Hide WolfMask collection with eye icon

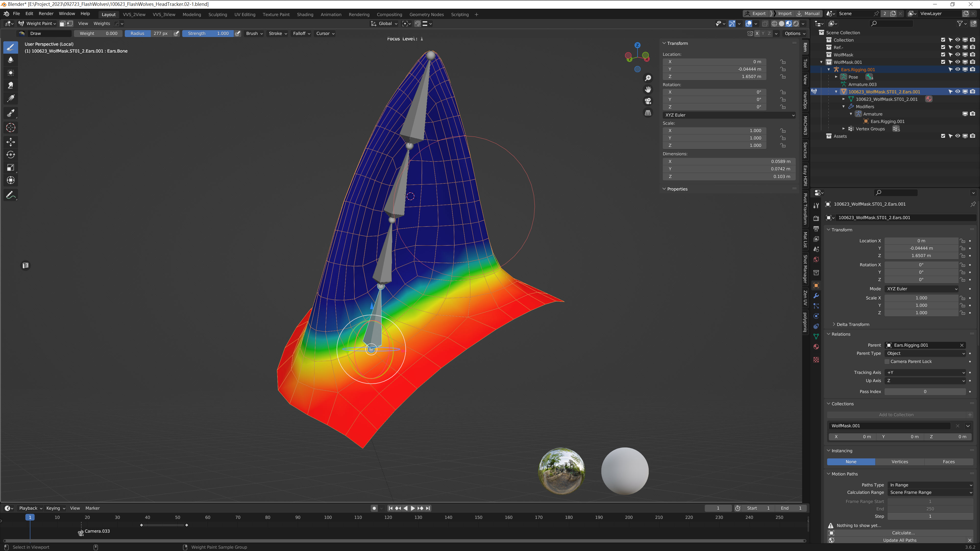pos(958,55)
